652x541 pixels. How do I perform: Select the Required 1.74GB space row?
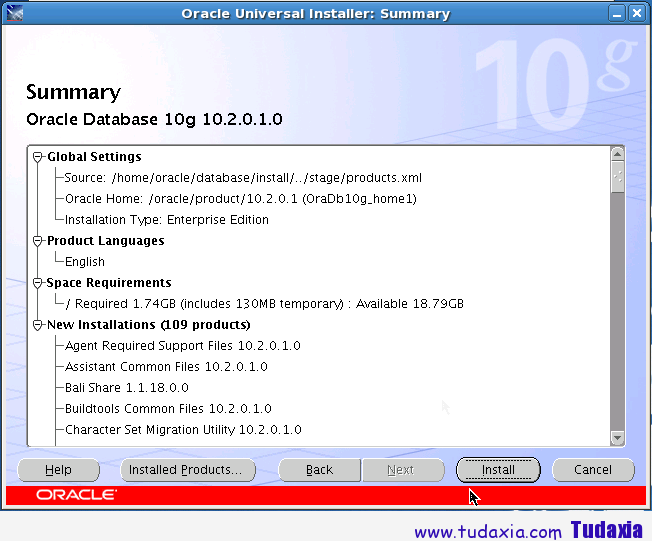pyautogui.click(x=264, y=304)
